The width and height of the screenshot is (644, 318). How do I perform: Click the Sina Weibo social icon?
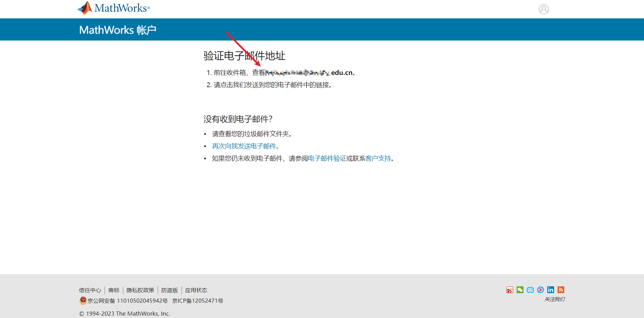coord(509,290)
